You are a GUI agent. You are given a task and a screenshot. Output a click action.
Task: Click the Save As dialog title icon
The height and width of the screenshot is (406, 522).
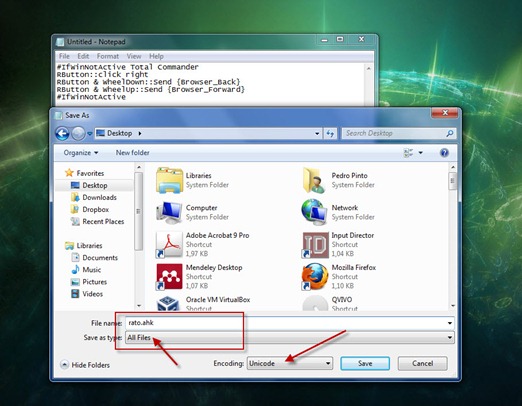tap(58, 115)
